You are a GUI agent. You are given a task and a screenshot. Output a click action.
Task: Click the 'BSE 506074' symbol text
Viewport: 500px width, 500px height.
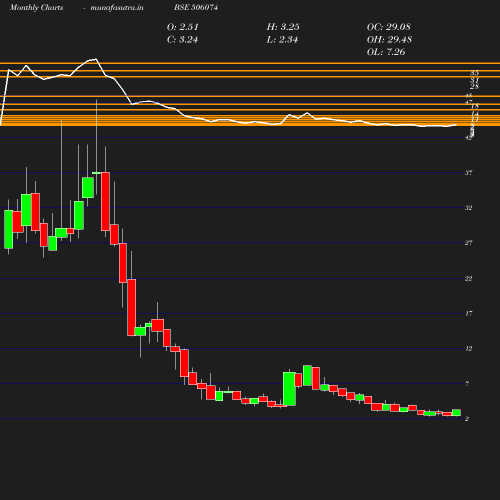[196, 7]
